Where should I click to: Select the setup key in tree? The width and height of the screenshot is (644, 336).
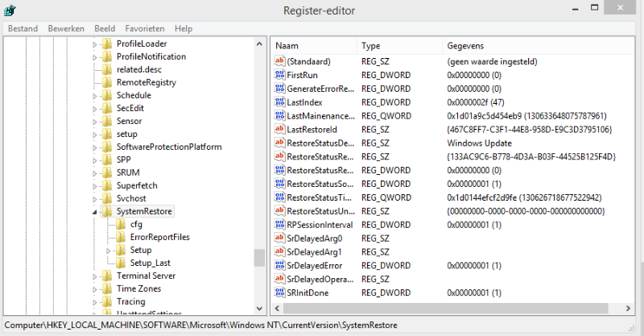pos(126,134)
